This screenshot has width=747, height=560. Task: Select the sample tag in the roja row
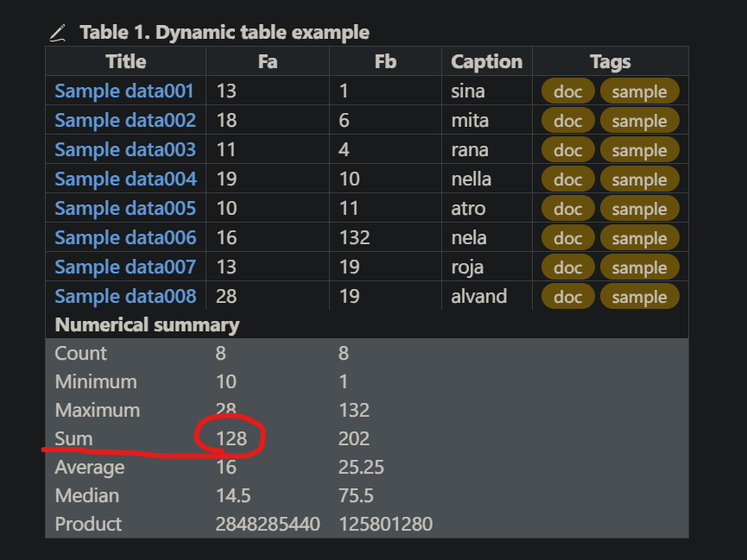point(639,267)
